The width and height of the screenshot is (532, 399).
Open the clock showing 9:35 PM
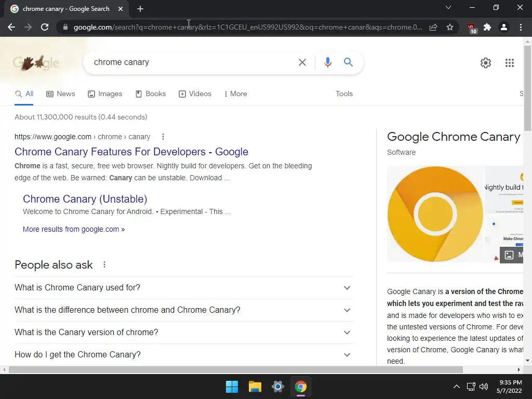click(x=509, y=387)
